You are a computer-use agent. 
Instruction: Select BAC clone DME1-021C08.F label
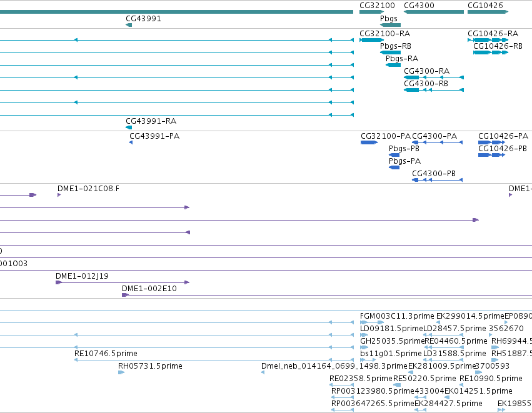click(x=88, y=189)
